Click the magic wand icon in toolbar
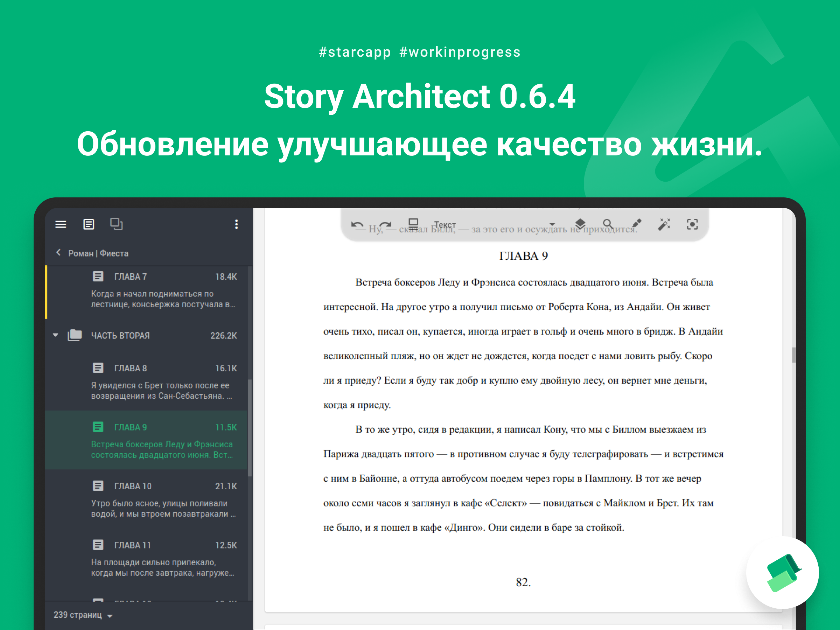Screen dimensions: 840x630 point(664,224)
